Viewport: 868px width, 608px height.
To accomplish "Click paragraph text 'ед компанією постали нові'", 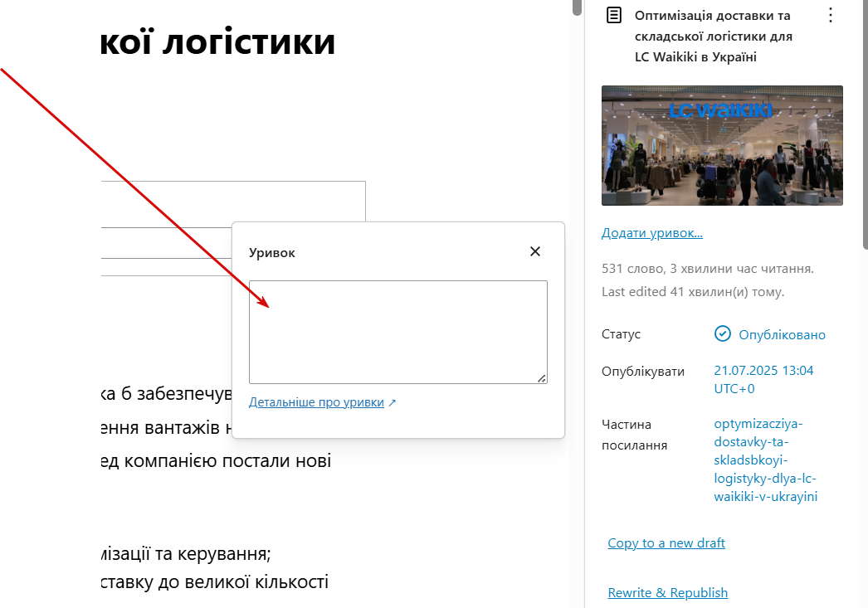I will [x=217, y=460].
